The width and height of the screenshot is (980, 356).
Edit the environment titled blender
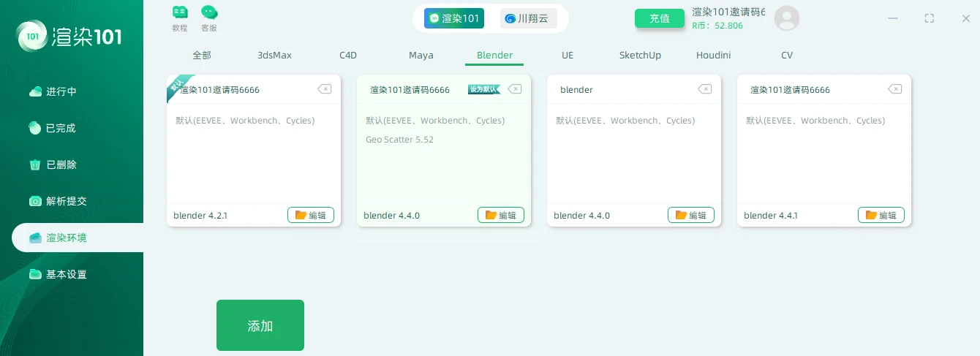click(x=691, y=215)
